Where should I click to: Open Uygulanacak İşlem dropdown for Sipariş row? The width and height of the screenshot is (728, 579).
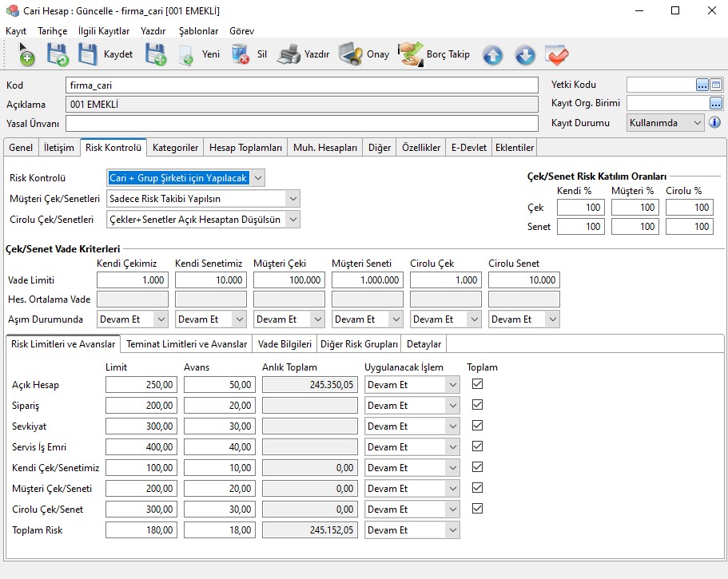point(453,406)
